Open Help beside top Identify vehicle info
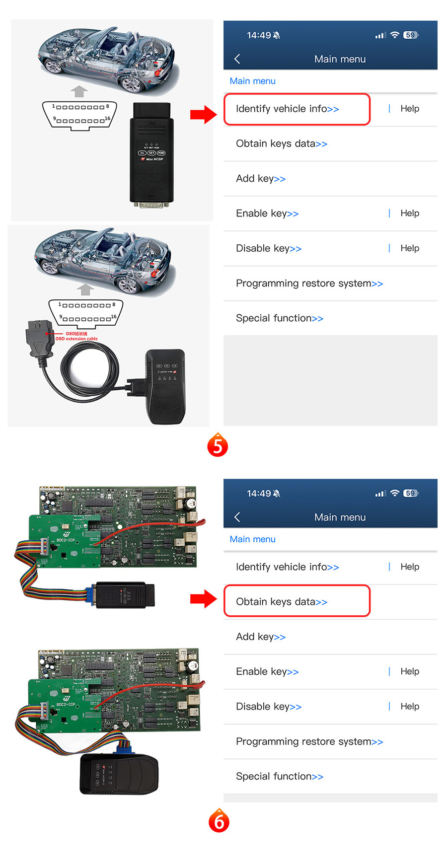 (x=410, y=109)
